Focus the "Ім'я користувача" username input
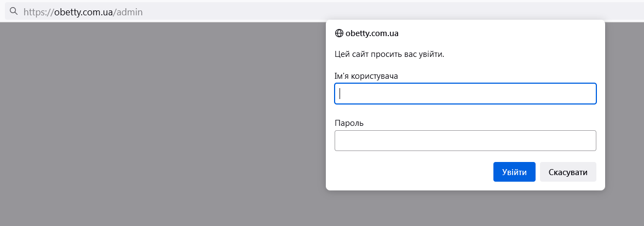Viewport: 644px width, 226px height. (x=465, y=94)
